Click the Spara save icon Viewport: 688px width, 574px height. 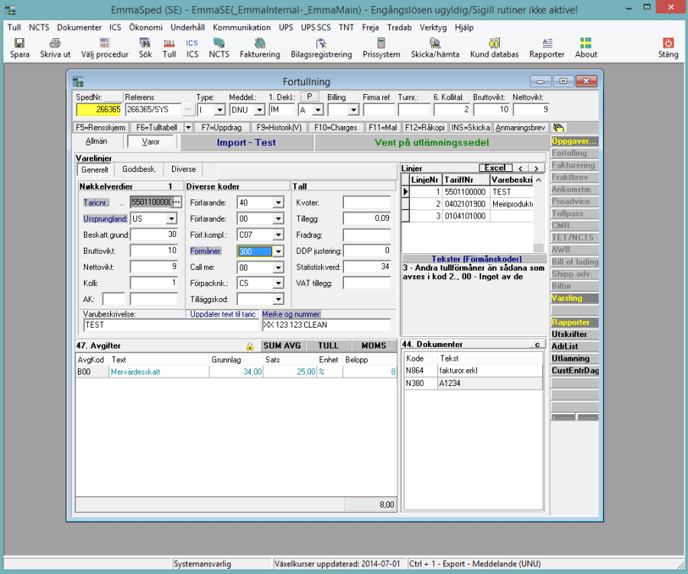click(19, 43)
